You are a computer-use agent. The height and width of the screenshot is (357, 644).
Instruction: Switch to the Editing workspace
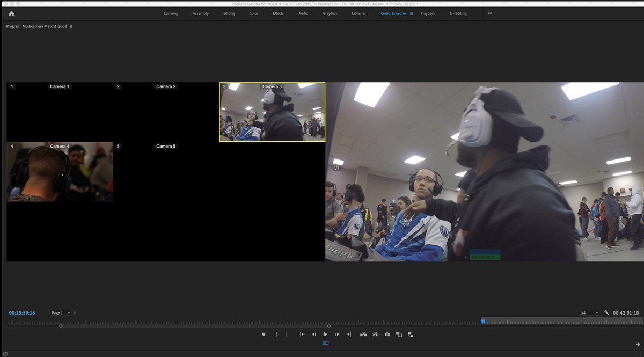(229, 13)
